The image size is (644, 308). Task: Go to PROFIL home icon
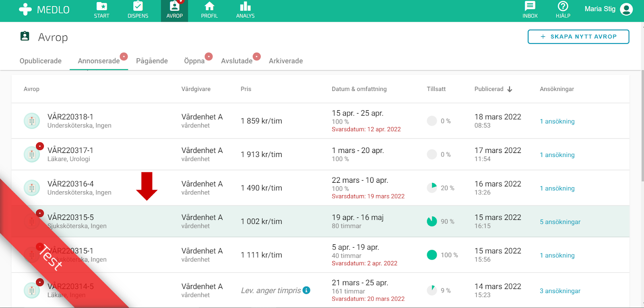point(209,6)
